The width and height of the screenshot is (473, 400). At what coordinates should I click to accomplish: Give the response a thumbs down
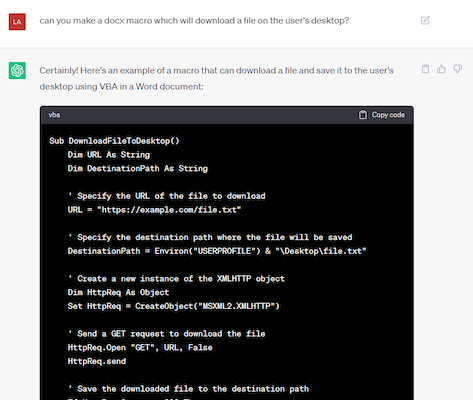click(x=457, y=69)
